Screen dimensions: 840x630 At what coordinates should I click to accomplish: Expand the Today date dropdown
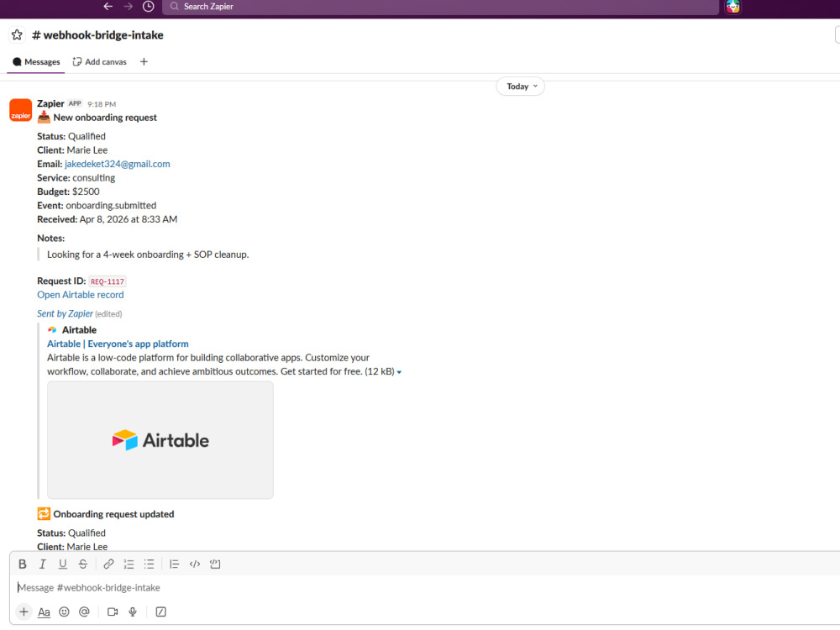tap(521, 87)
